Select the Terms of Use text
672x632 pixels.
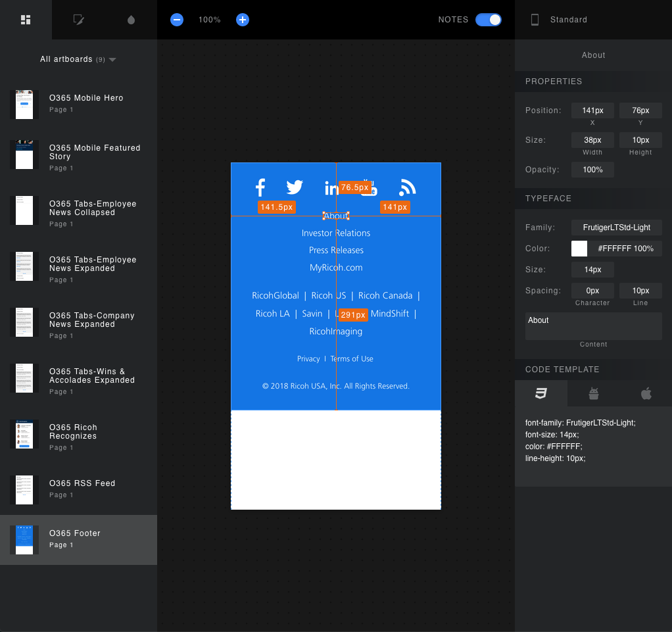pos(351,359)
